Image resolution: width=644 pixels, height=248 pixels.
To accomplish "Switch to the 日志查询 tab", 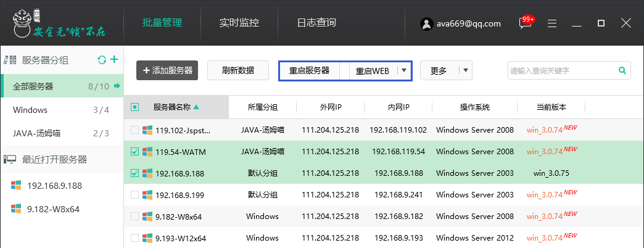I will 316,23.
